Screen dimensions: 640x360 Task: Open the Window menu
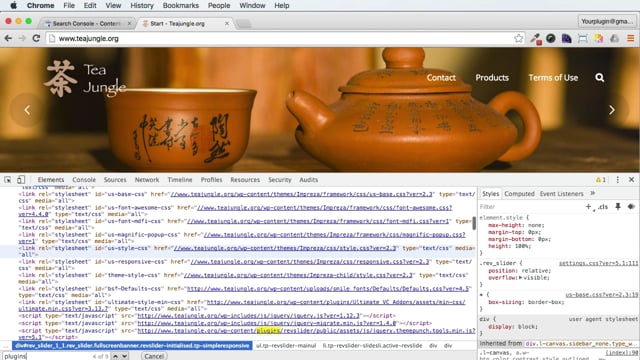click(x=252, y=5)
